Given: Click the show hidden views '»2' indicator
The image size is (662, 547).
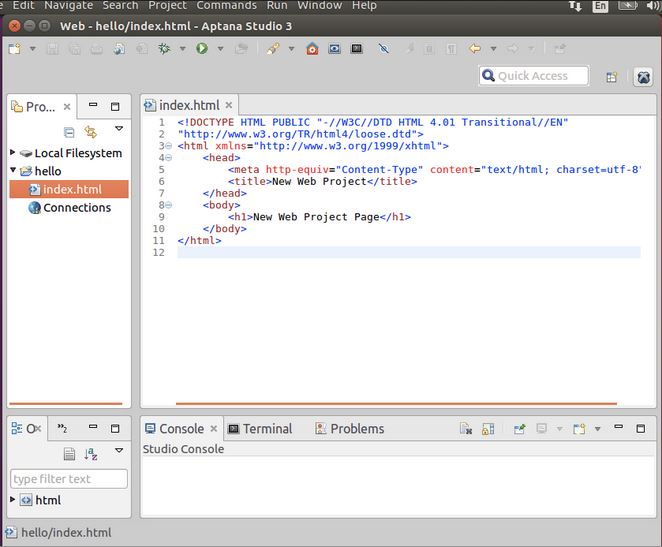Looking at the screenshot, I should 62,428.
